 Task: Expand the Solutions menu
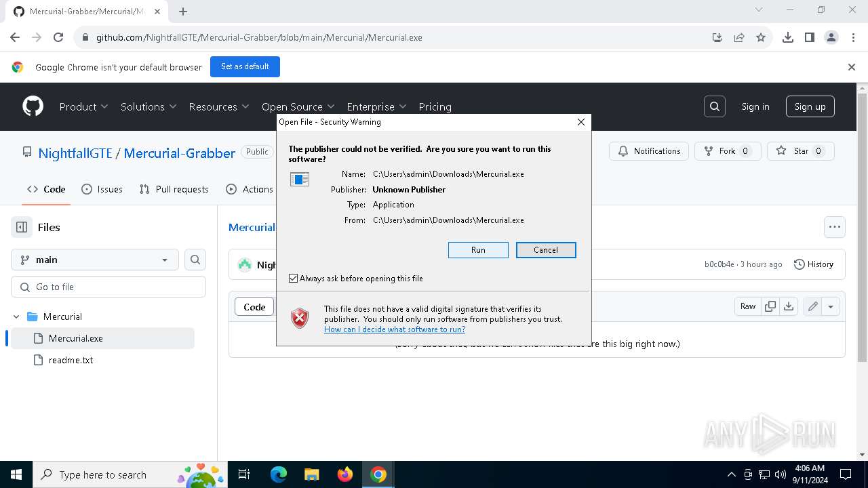pos(149,106)
